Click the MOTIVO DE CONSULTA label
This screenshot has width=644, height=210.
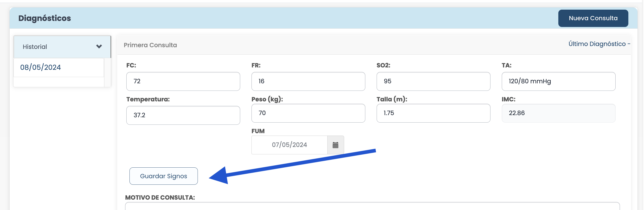(x=160, y=197)
